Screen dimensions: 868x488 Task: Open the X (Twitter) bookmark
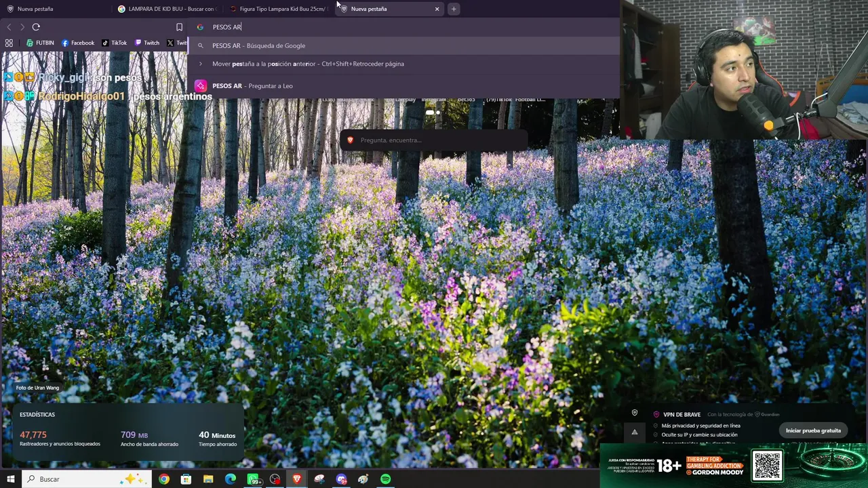point(176,43)
